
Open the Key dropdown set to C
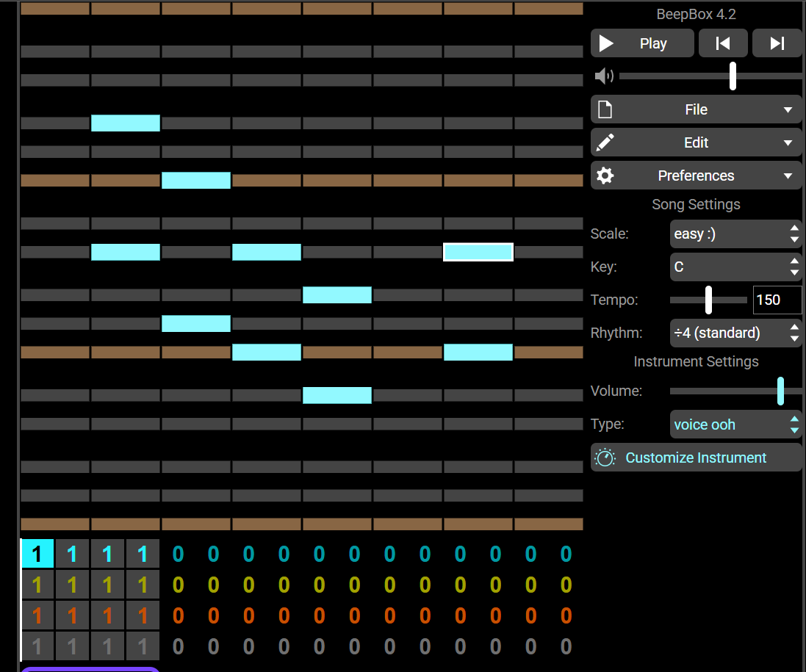point(735,267)
